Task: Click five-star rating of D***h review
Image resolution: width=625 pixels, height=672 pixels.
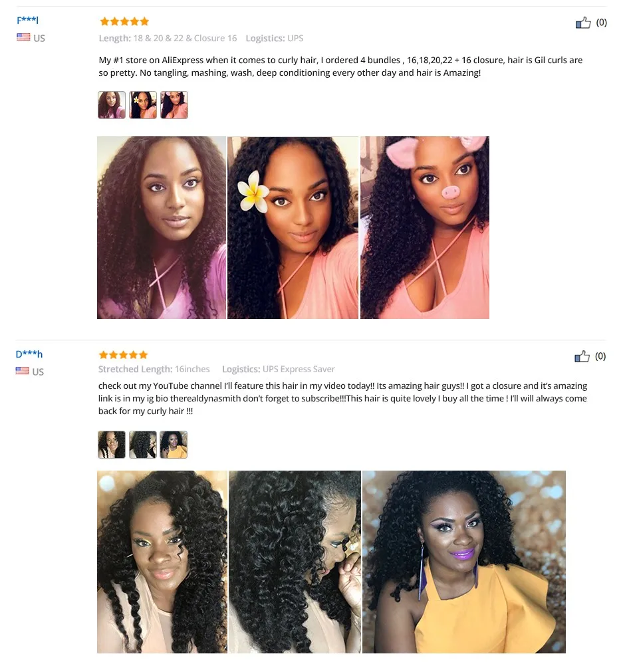Action: (x=123, y=354)
